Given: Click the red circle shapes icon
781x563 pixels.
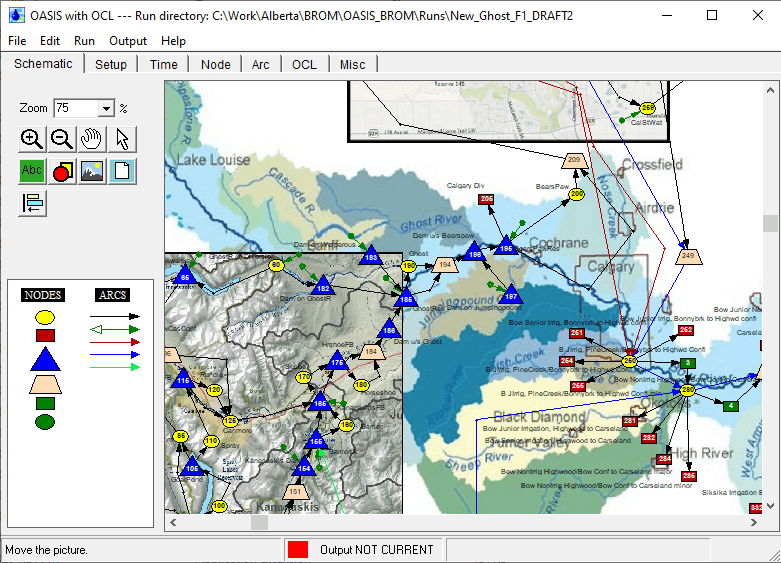Looking at the screenshot, I should (x=62, y=171).
